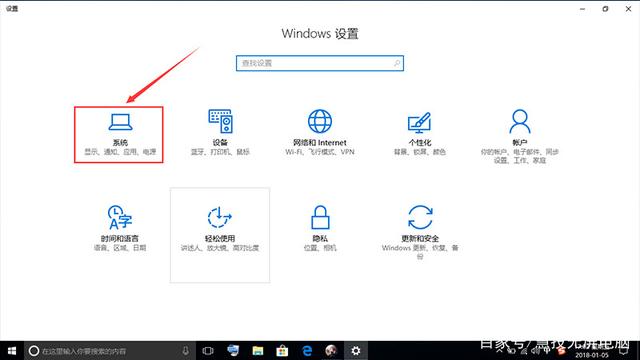640x360 pixels.
Task: Click the 设备 label text
Action: point(220,142)
